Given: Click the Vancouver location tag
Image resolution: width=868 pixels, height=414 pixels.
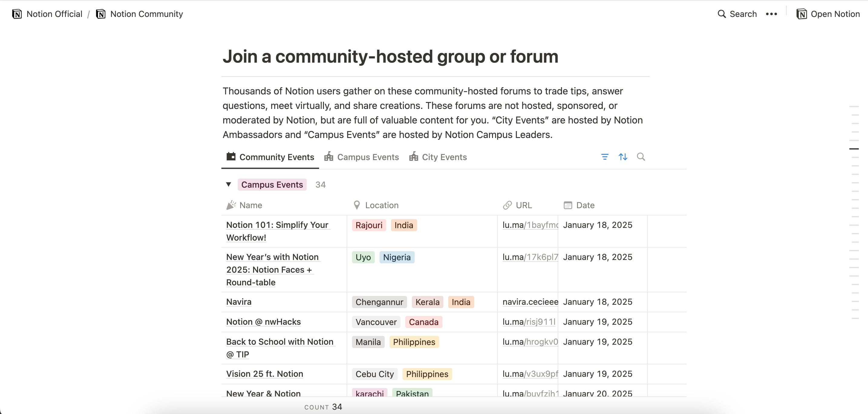Looking at the screenshot, I should [x=376, y=322].
